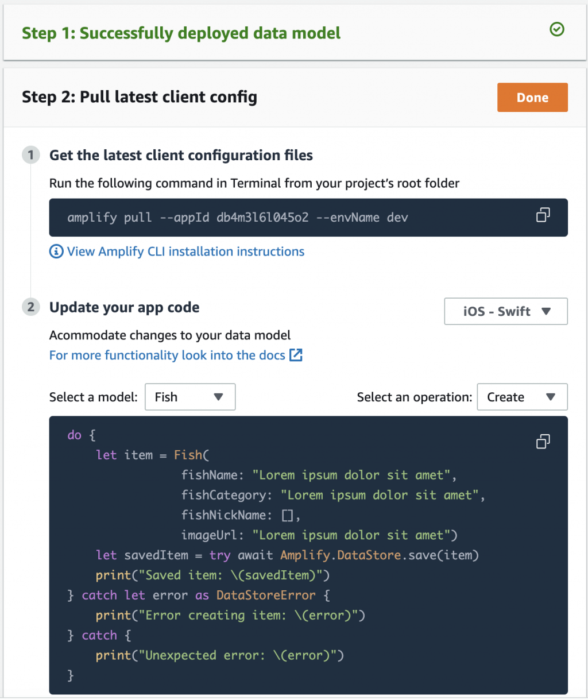Open the 'For more functionality' docs link
The image size is (588, 700).
(167, 355)
